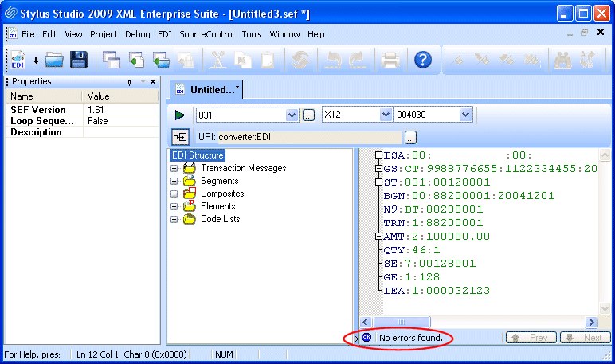The width and height of the screenshot is (615, 364).
Task: Expand the Transaction Messages tree node
Action: point(174,168)
